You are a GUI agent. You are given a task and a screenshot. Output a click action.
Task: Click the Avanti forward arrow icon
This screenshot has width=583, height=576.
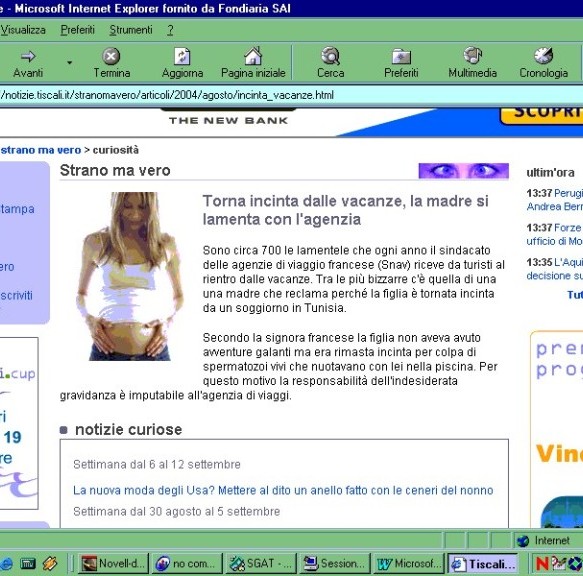click(28, 57)
